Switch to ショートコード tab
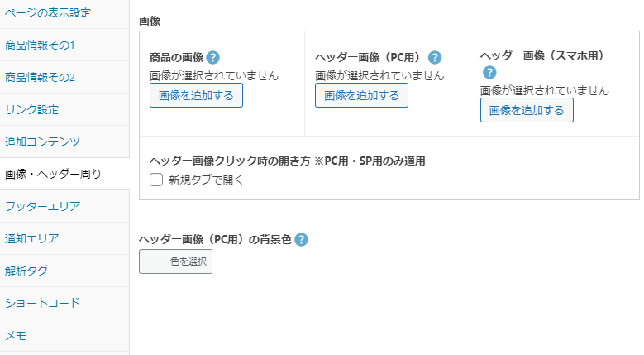 (64, 303)
